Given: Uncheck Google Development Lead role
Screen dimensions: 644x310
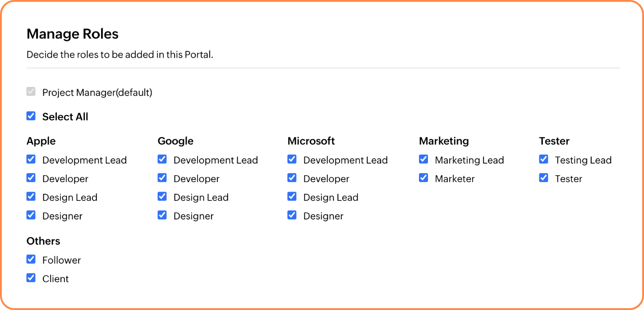Looking at the screenshot, I should click(x=162, y=160).
